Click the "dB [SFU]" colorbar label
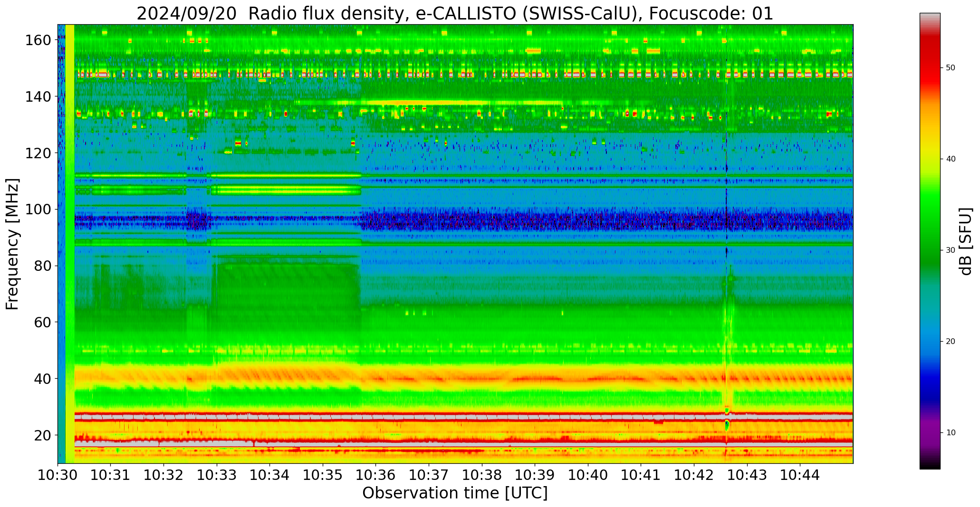The height and width of the screenshot is (507, 980). (x=966, y=241)
